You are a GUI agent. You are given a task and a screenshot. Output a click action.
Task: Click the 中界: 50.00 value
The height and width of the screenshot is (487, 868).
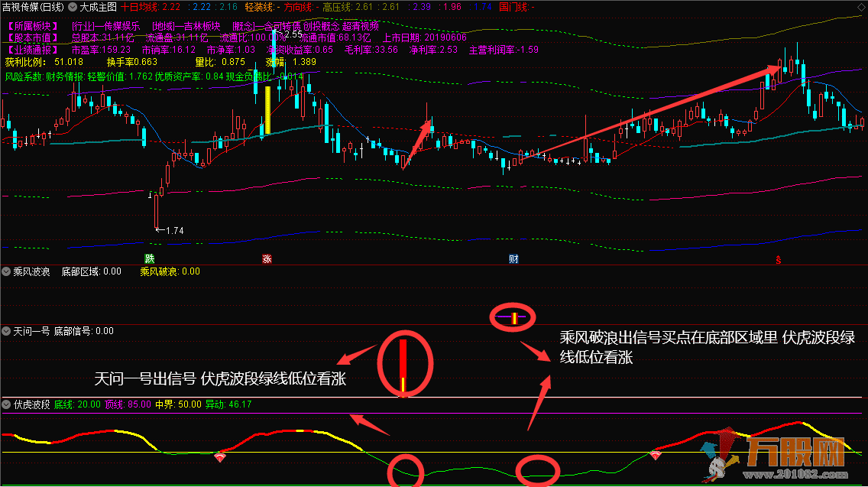click(x=178, y=404)
